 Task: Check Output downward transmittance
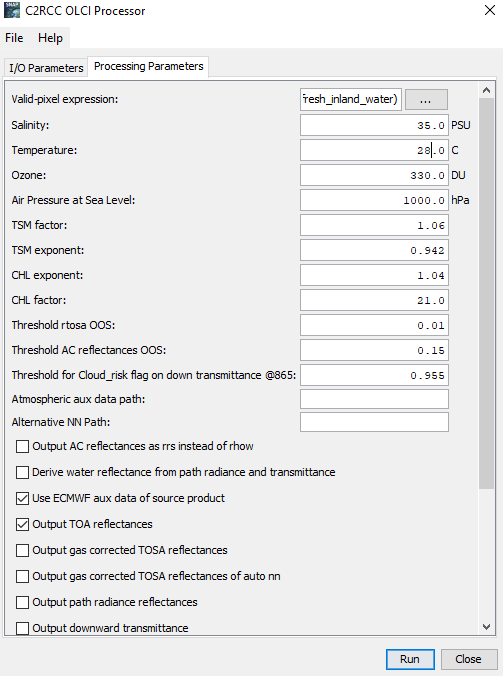pyautogui.click(x=22, y=628)
